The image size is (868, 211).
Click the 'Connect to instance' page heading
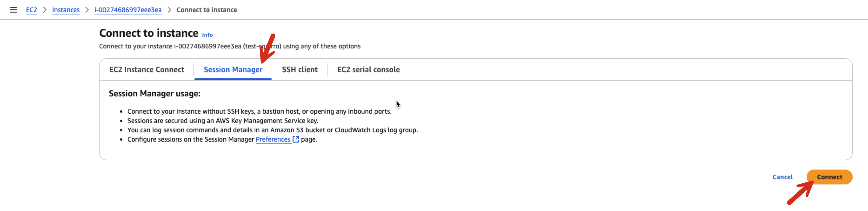coord(149,33)
